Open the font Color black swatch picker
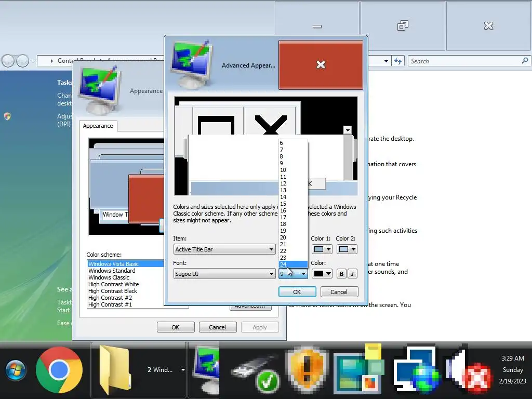Image resolution: width=532 pixels, height=399 pixels. 322,274
